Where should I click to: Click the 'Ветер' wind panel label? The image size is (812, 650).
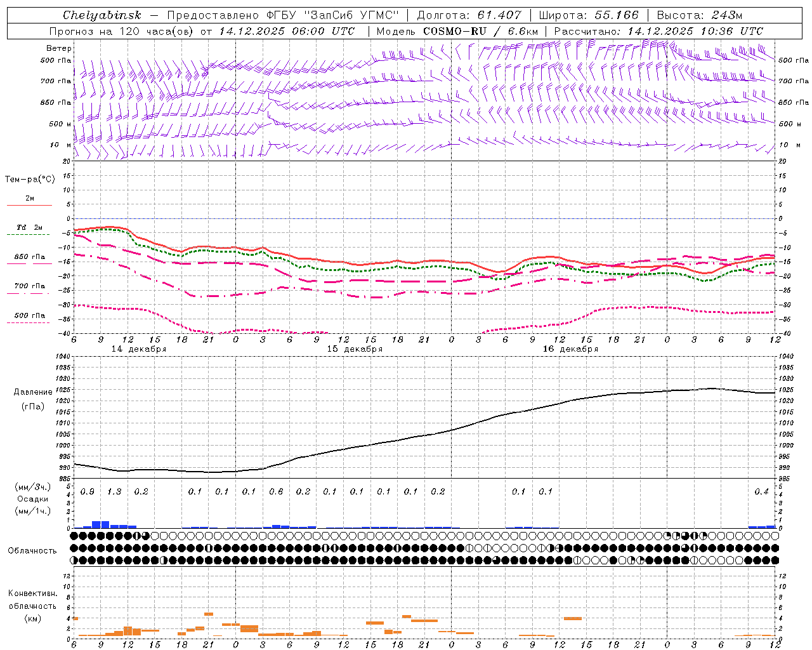(x=58, y=48)
